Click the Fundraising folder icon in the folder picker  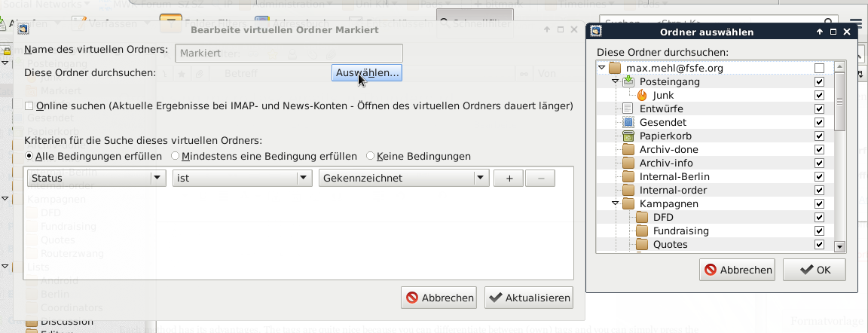[642, 231]
